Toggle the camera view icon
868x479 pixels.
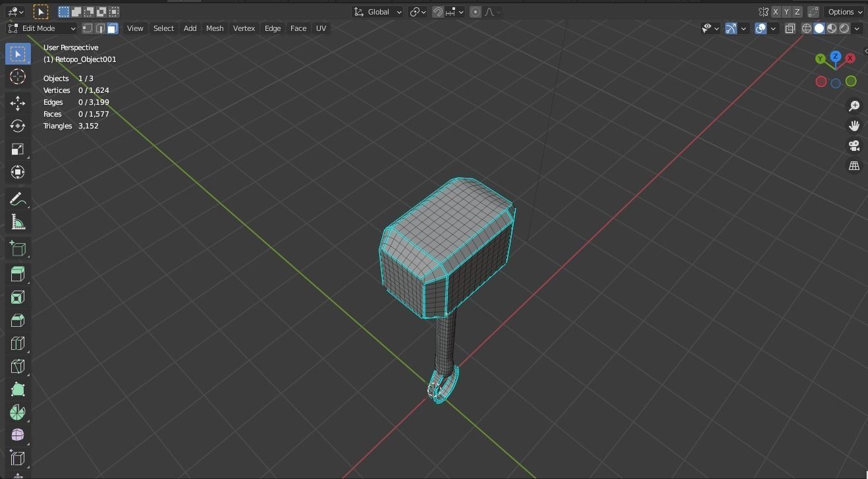click(x=854, y=146)
